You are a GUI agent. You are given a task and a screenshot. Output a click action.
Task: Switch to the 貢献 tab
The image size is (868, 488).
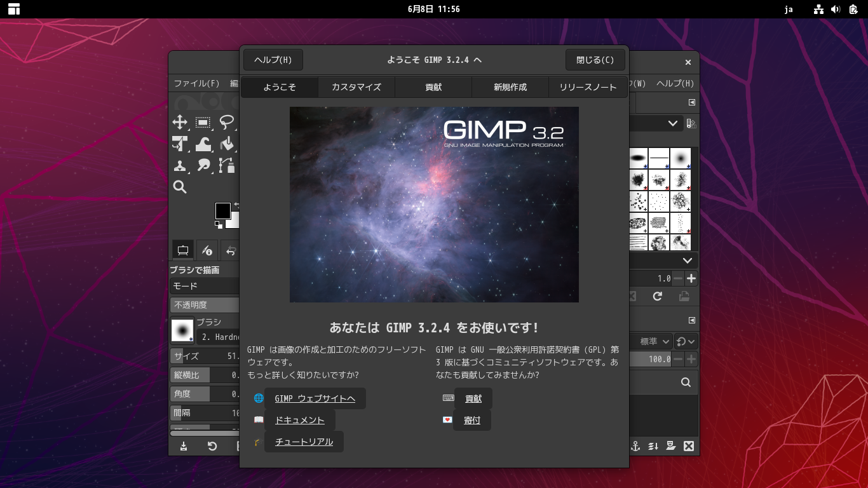click(x=433, y=87)
